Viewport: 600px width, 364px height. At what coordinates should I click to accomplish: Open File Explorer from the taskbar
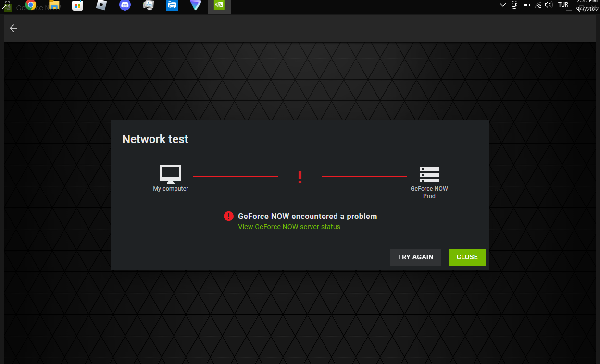[x=54, y=5]
